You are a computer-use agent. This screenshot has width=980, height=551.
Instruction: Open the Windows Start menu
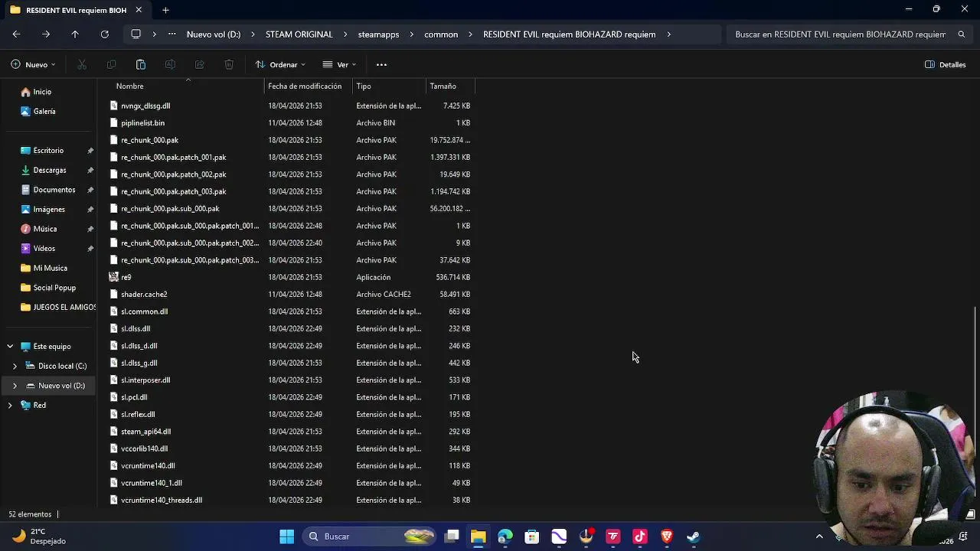(x=286, y=536)
